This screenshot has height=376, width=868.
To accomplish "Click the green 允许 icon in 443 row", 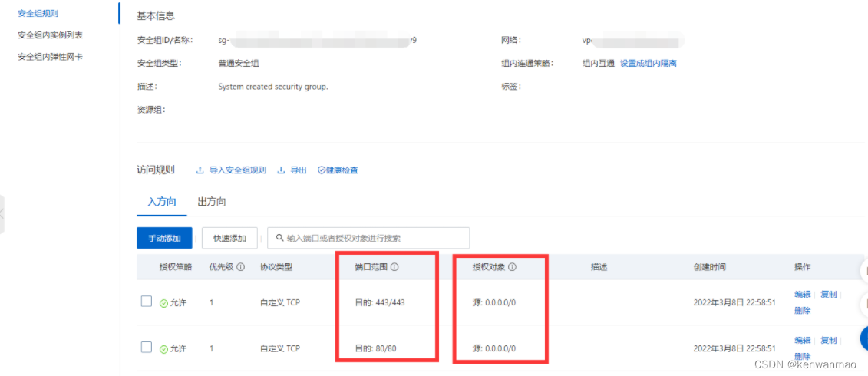I will coord(163,303).
